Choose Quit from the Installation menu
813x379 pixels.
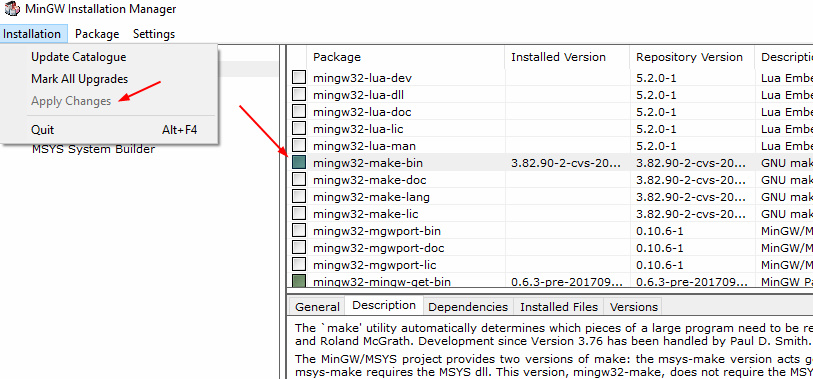43,130
